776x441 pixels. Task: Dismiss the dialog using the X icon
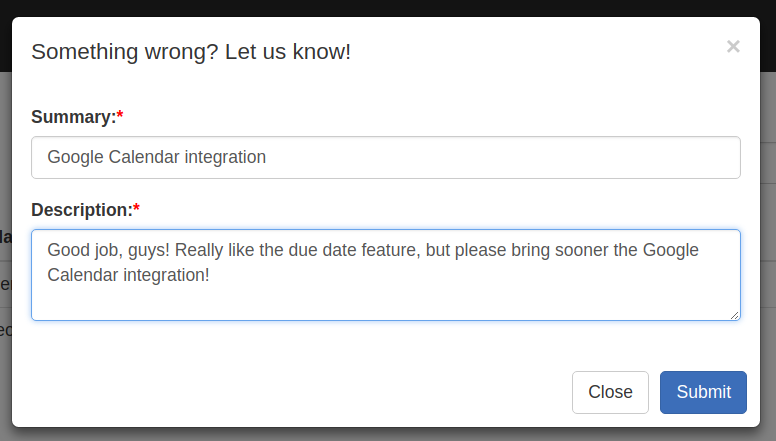(x=733, y=47)
